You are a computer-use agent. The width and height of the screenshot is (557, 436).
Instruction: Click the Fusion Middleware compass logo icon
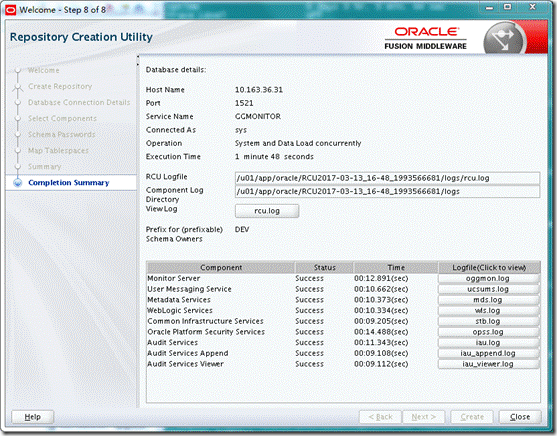(x=504, y=39)
